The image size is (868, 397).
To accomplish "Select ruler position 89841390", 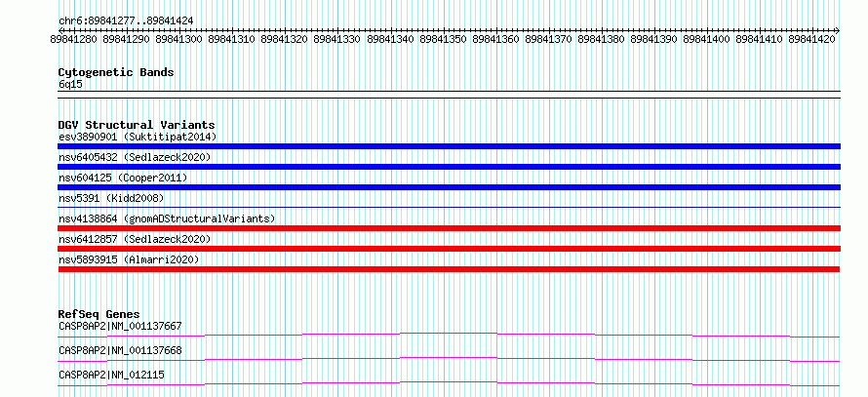I will click(x=653, y=39).
